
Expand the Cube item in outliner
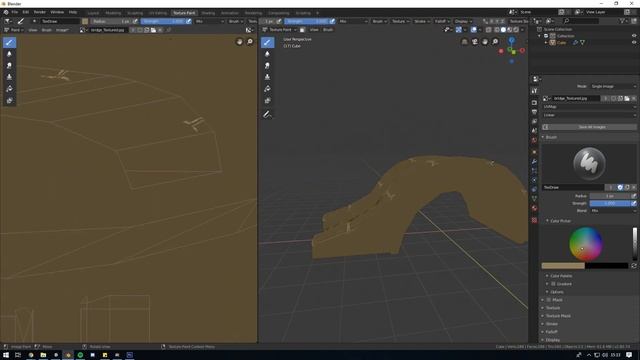(x=546, y=42)
